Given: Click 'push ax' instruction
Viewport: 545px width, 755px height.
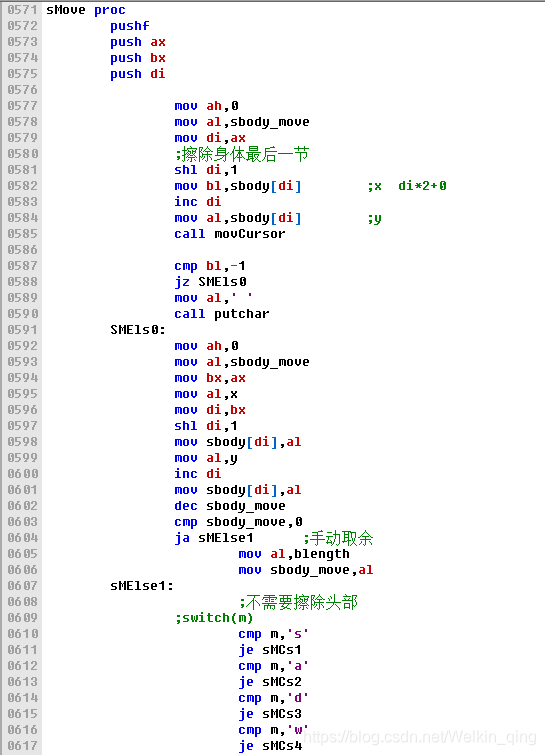Looking at the screenshot, I should [138, 42].
